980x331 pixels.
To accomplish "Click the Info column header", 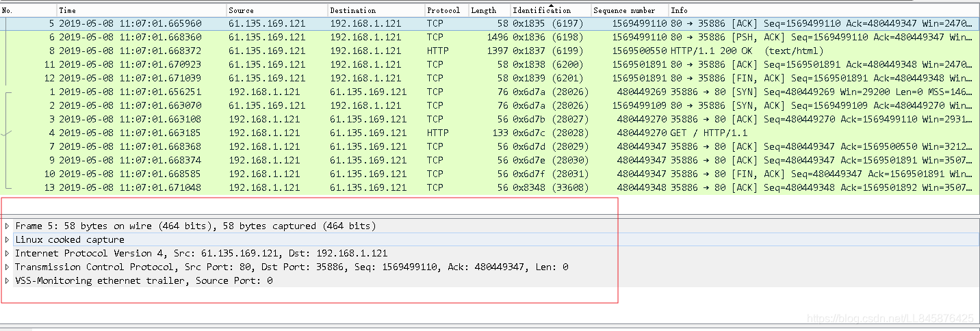I will (824, 10).
